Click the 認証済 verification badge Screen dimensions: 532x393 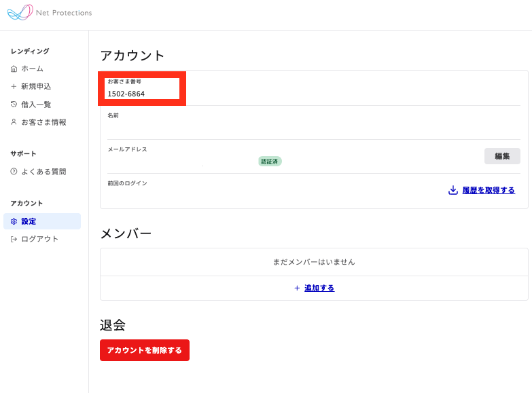click(x=270, y=162)
